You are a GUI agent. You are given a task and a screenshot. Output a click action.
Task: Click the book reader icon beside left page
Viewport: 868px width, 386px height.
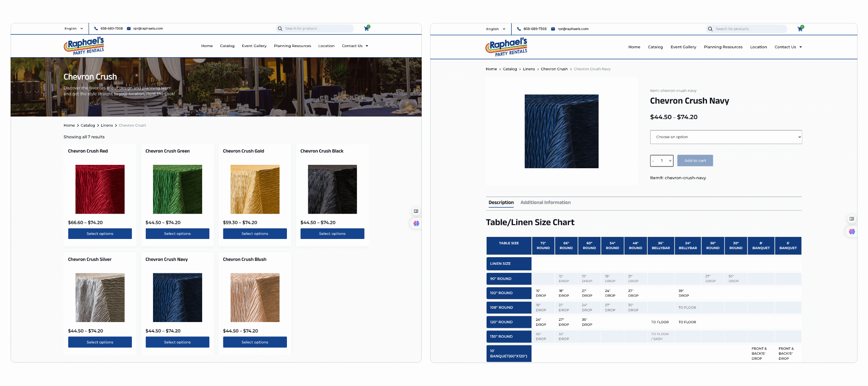pos(416,211)
